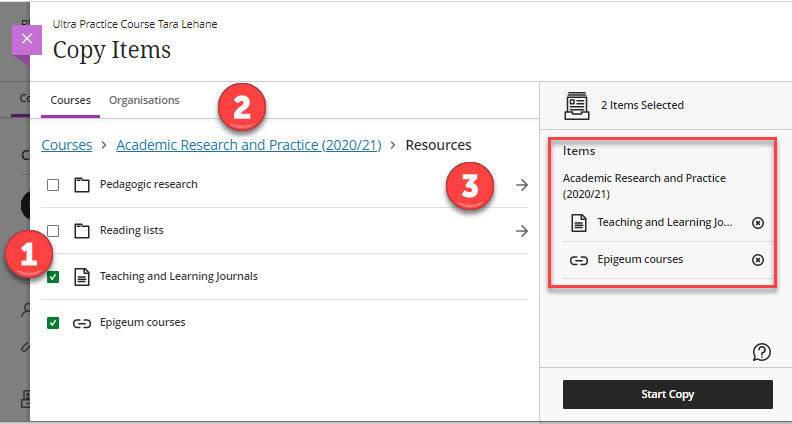Screen dimensions: 792x424
Task: Click the Epigeum courses link icon
Action: [81, 323]
